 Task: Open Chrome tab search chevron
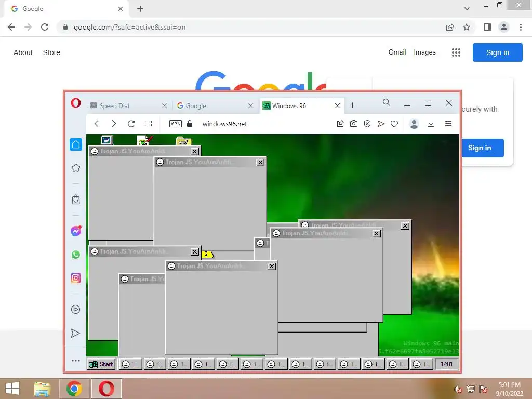[x=467, y=9]
